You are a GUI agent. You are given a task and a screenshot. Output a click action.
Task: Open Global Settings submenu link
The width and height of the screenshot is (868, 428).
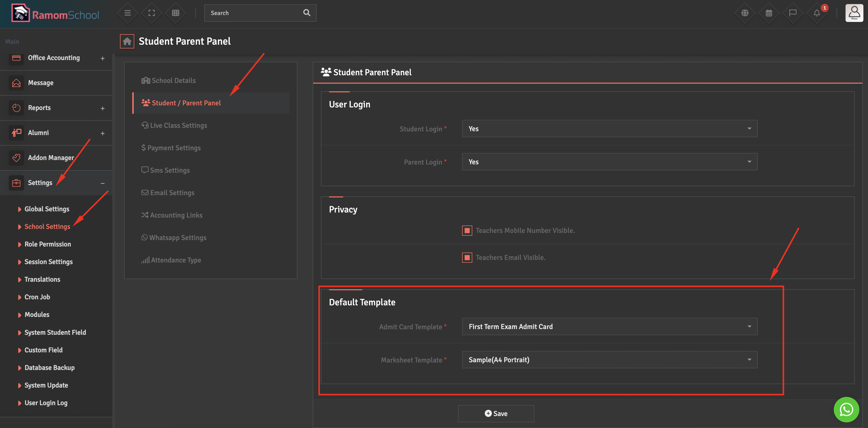coord(47,209)
